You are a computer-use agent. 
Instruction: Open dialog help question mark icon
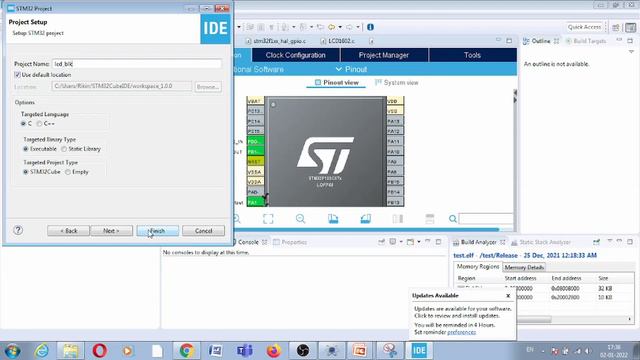(x=18, y=230)
